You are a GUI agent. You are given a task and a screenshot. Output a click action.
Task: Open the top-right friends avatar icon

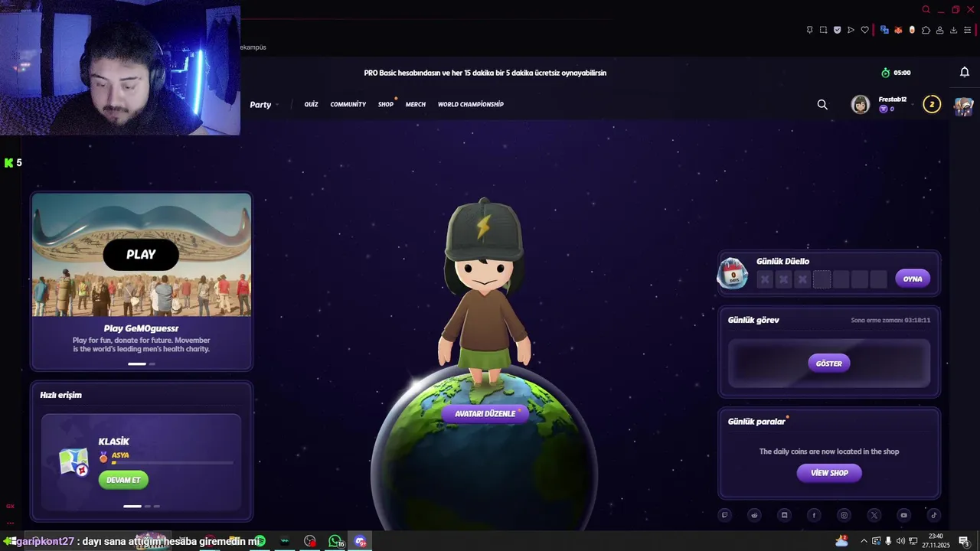[963, 106]
